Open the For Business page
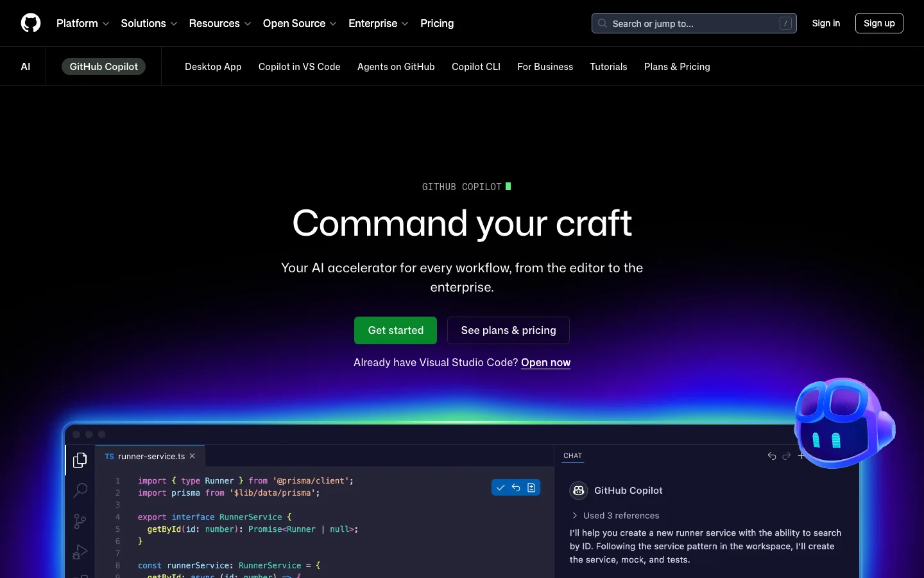 545,67
